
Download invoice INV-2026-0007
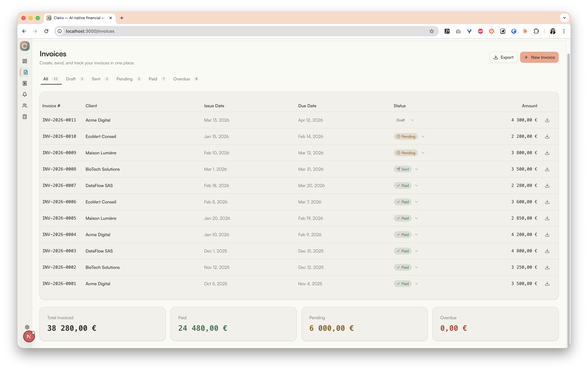[547, 185]
